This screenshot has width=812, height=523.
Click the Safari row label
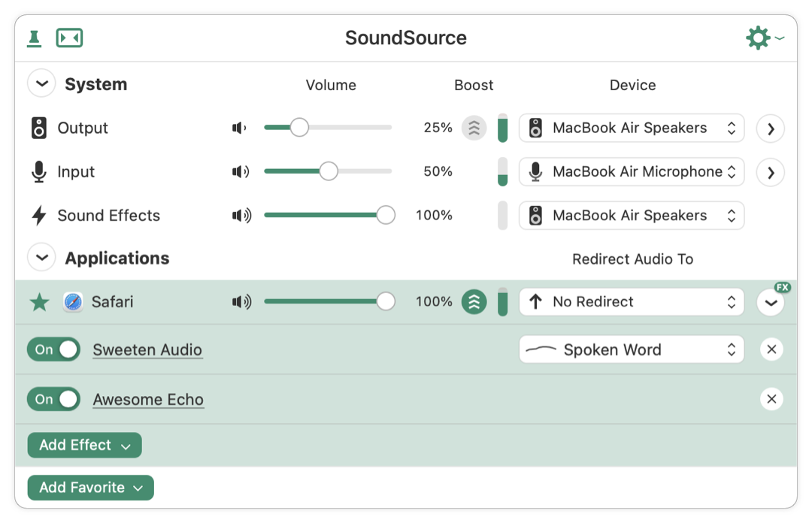point(112,301)
